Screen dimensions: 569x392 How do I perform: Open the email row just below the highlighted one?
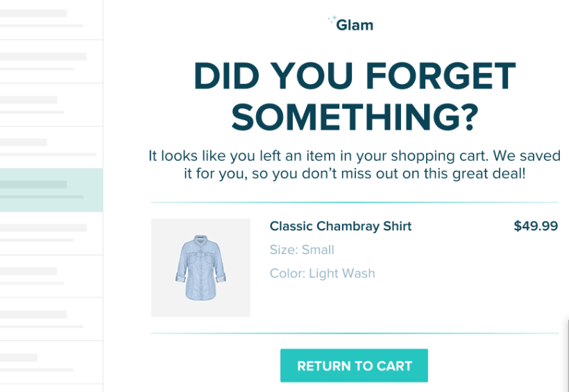coord(51,233)
